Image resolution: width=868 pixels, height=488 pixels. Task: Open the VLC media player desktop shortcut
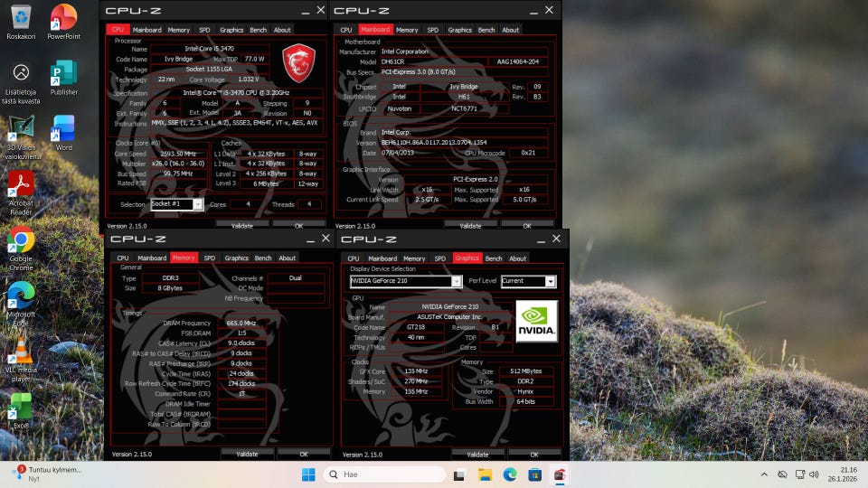point(21,361)
